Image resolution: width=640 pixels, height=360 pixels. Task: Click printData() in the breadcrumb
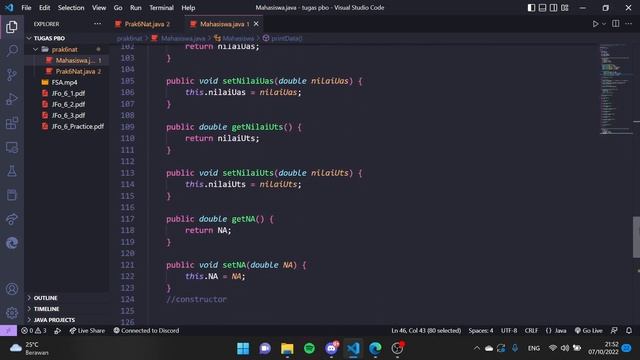287,38
